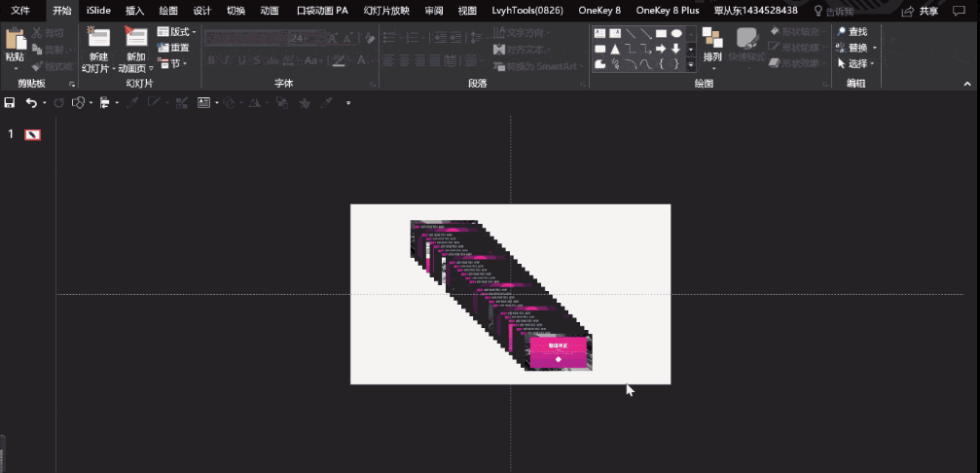Open the 插入 (Insert) ribbon tab
The height and width of the screenshot is (473, 980).
135,11
